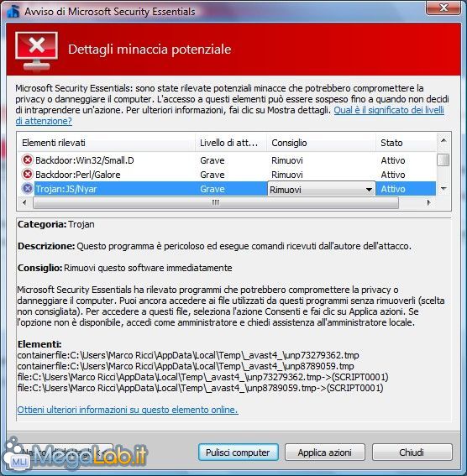Click the Pulisci computer button

238,452
